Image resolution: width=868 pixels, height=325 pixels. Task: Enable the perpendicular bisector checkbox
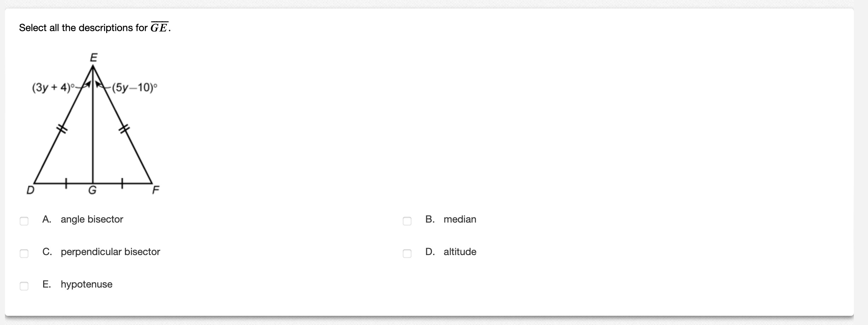(x=24, y=254)
